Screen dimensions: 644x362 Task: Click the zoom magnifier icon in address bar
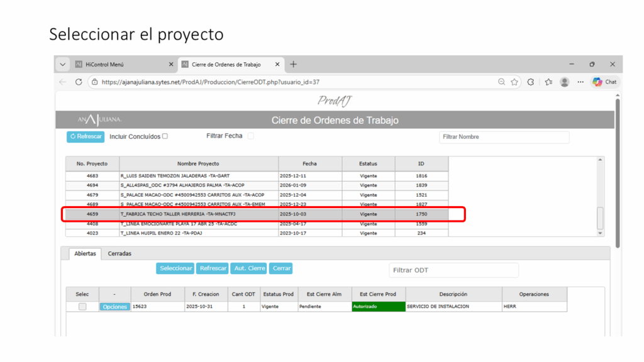501,82
